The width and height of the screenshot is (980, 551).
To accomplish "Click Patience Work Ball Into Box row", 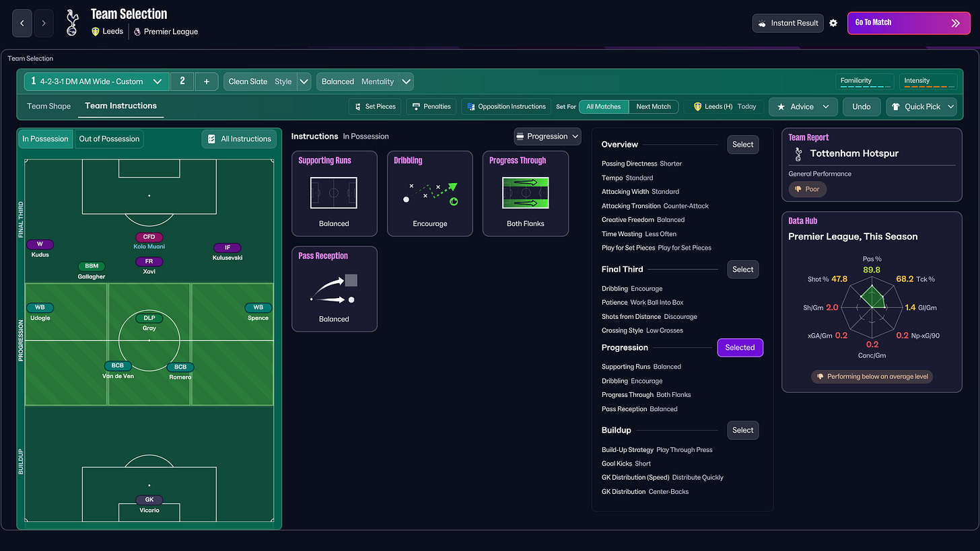I will coord(642,302).
